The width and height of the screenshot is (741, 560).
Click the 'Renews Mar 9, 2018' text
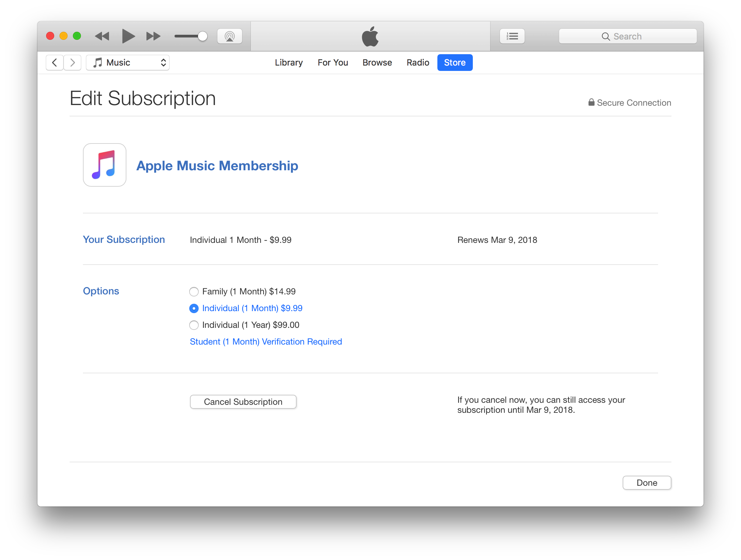(x=497, y=240)
